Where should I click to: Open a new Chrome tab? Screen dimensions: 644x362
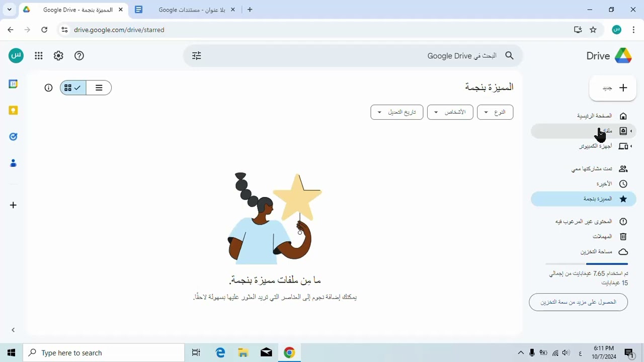250,10
